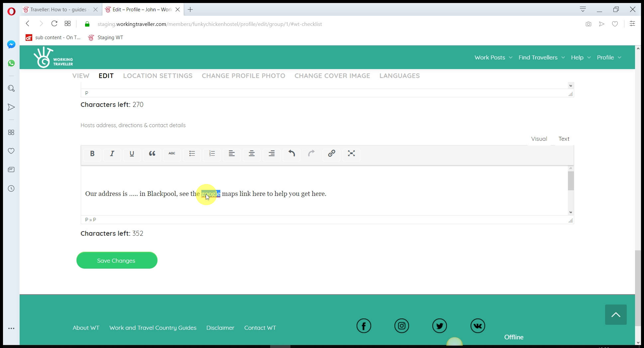This screenshot has width=644, height=348.
Task: Click the Save Changes button
Action: [117, 260]
